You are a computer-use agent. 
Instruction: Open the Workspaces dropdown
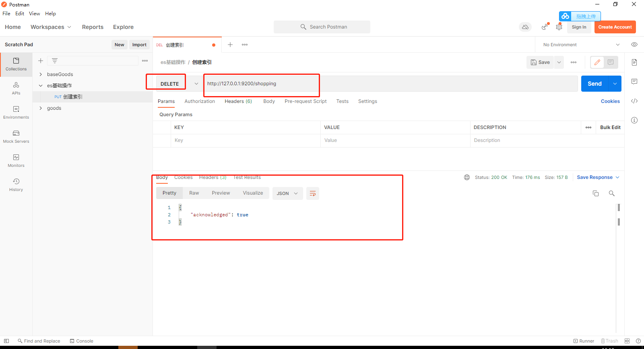(x=51, y=27)
